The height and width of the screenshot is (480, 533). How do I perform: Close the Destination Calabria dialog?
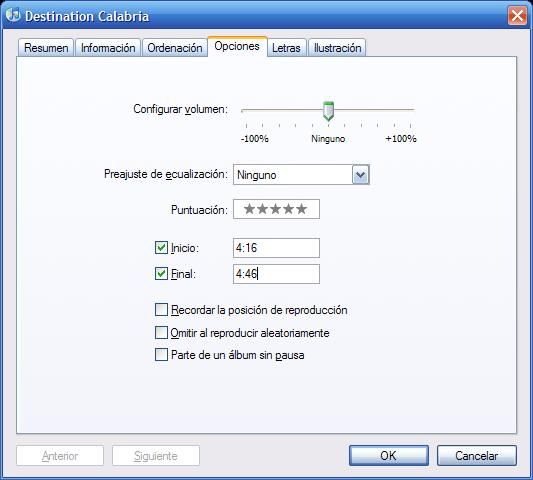pos(517,16)
